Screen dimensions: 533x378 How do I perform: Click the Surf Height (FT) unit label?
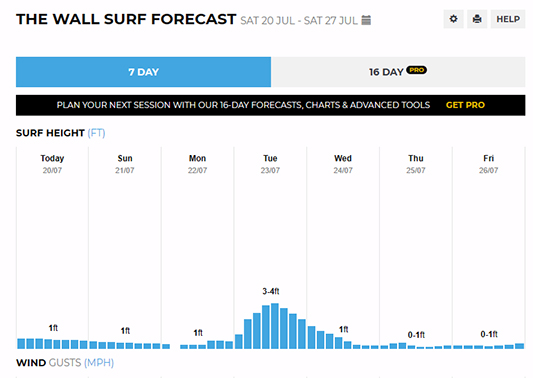pyautogui.click(x=96, y=133)
